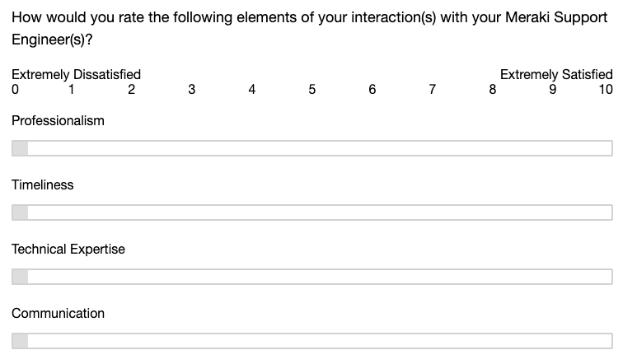
Task: Click the Extremely Dissatisfied scale label
Action: click(x=76, y=75)
